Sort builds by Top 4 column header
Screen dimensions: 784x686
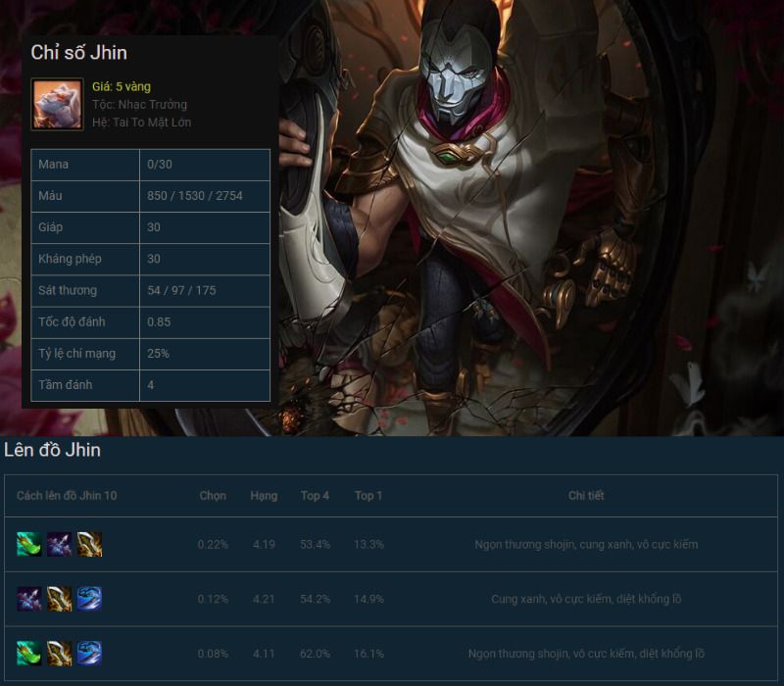(315, 496)
